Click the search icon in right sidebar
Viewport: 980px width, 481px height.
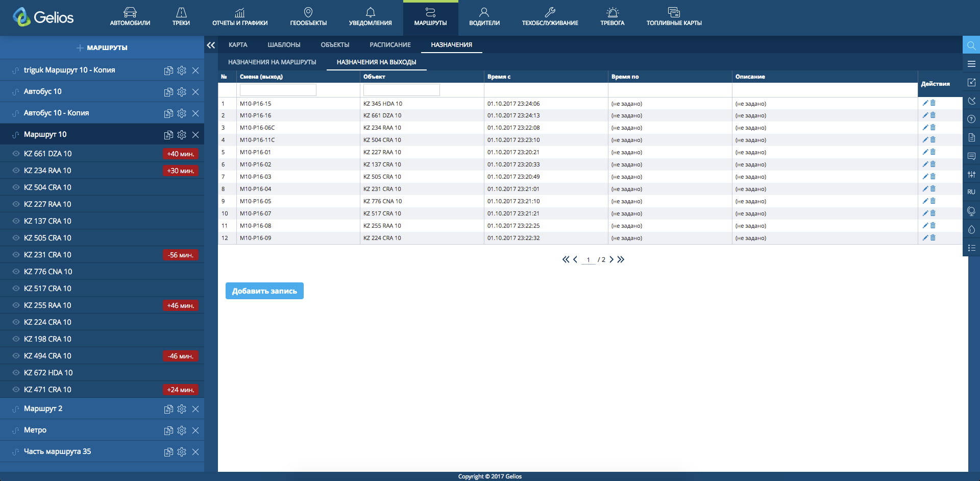[971, 45]
